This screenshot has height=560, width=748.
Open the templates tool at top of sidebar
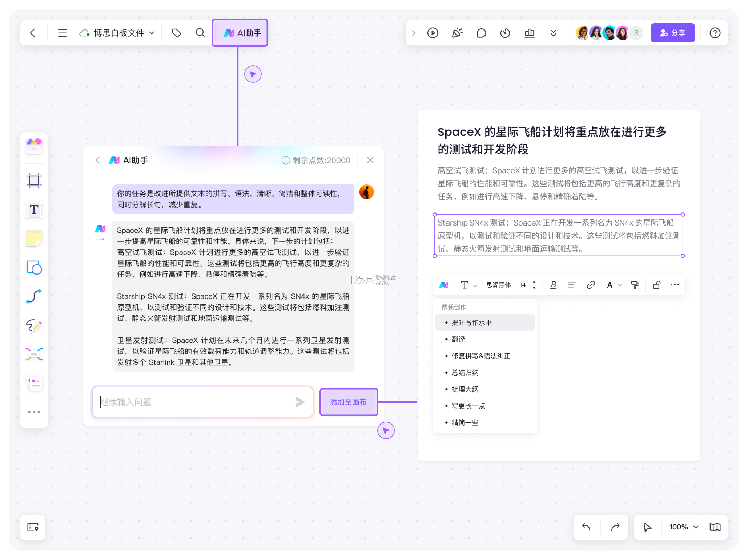click(34, 146)
